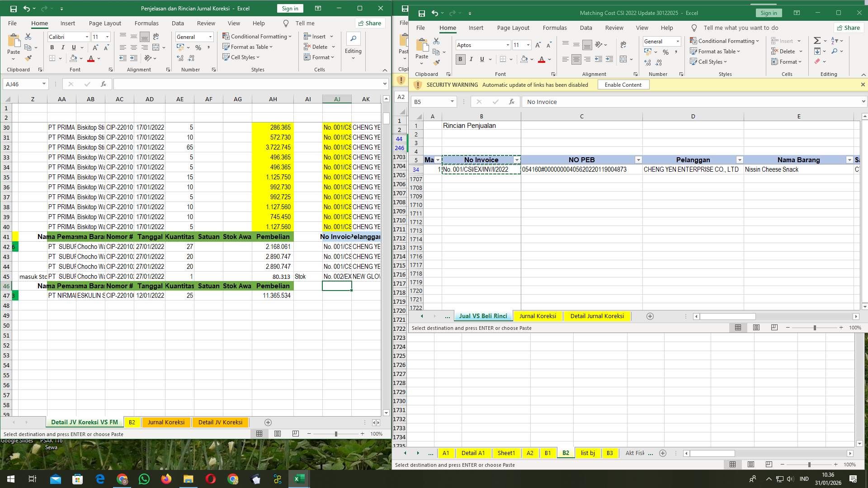Open the font size dropdown showing 11
868x488 pixels.
528,45
